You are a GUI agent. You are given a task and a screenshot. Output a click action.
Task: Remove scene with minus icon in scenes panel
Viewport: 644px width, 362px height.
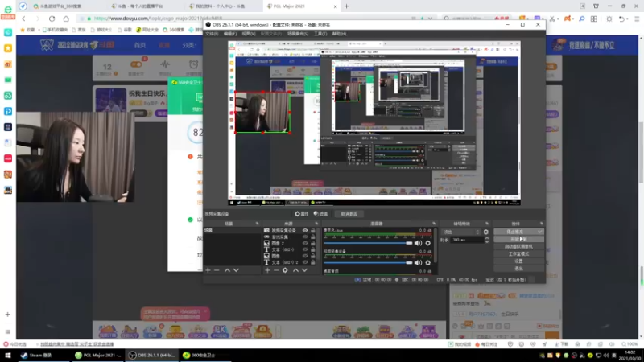tap(217, 270)
